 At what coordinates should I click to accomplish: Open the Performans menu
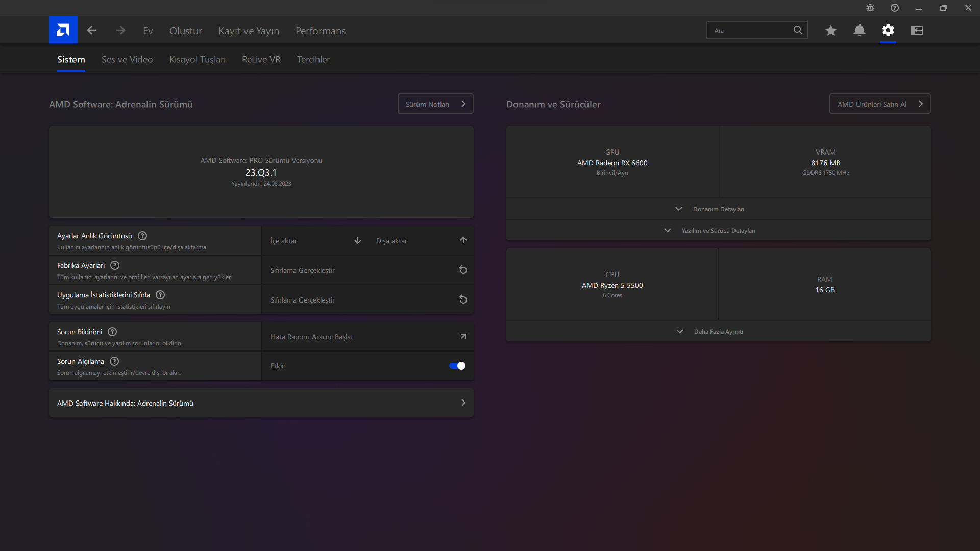click(320, 31)
